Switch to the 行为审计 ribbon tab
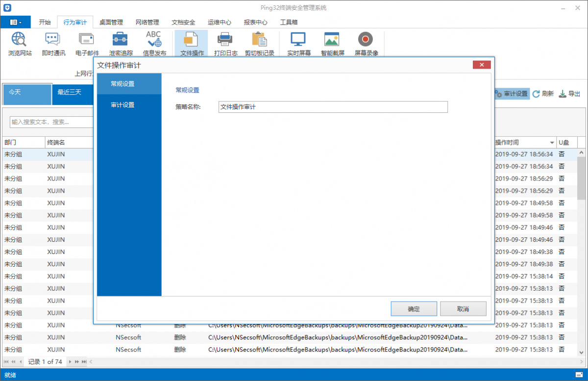 tap(75, 22)
